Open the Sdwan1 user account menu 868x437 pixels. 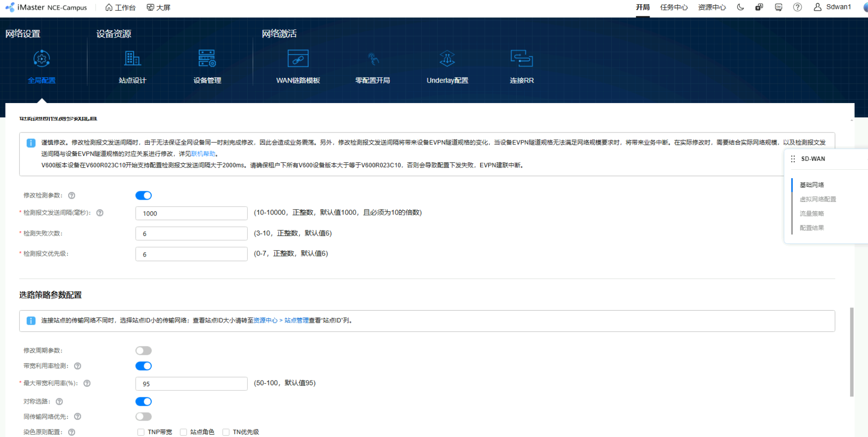coord(833,7)
